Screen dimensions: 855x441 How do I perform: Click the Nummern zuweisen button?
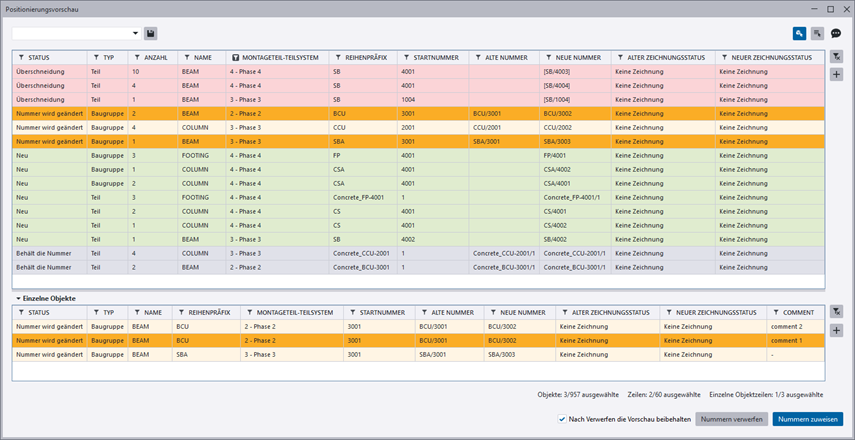pos(807,419)
